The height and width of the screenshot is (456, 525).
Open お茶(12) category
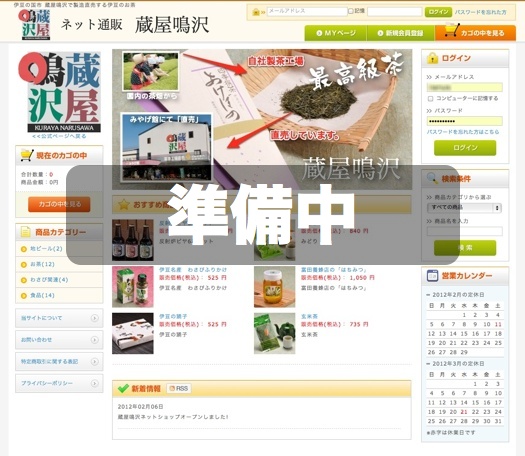pyautogui.click(x=42, y=264)
